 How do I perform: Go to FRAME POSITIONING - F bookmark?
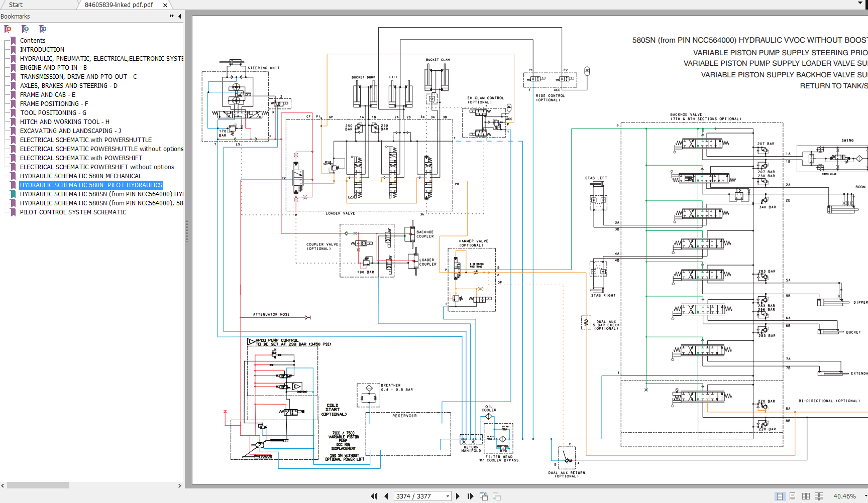[x=54, y=104]
